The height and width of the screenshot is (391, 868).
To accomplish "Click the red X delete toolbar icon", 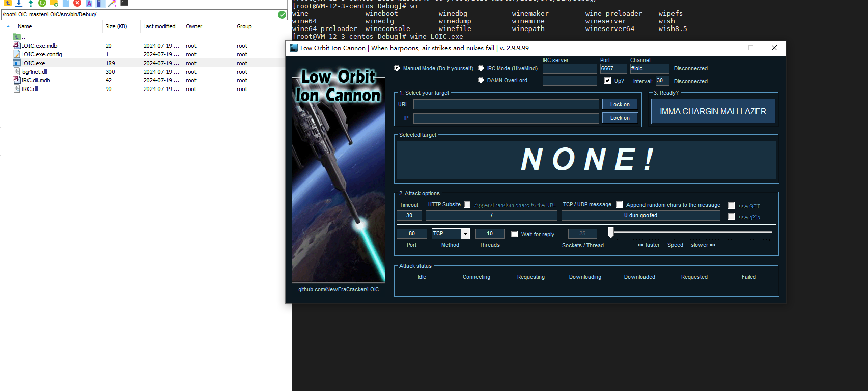I will 77,3.
